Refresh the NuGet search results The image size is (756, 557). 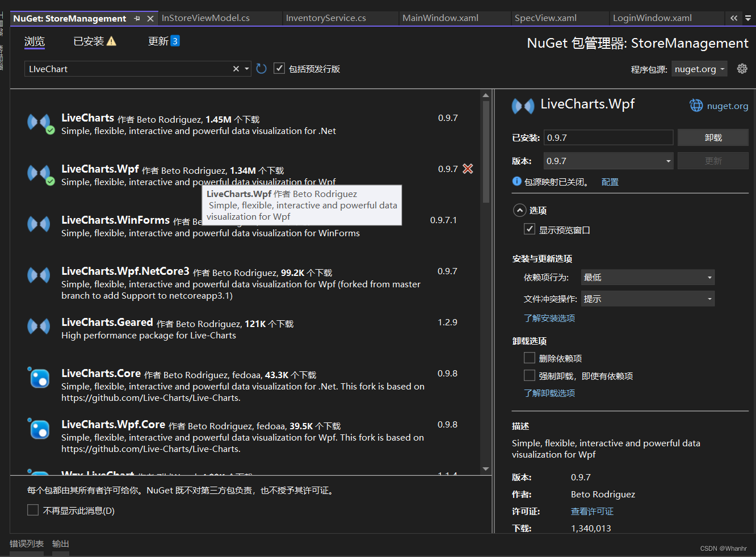click(261, 68)
